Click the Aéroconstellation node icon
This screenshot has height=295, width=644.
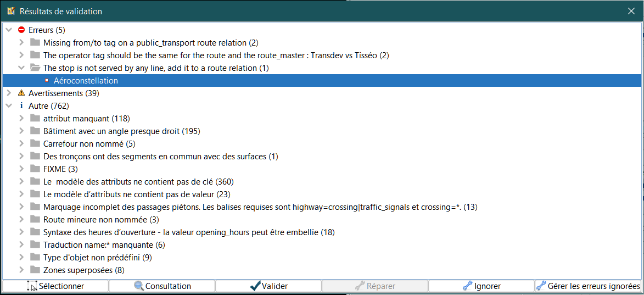pos(47,81)
